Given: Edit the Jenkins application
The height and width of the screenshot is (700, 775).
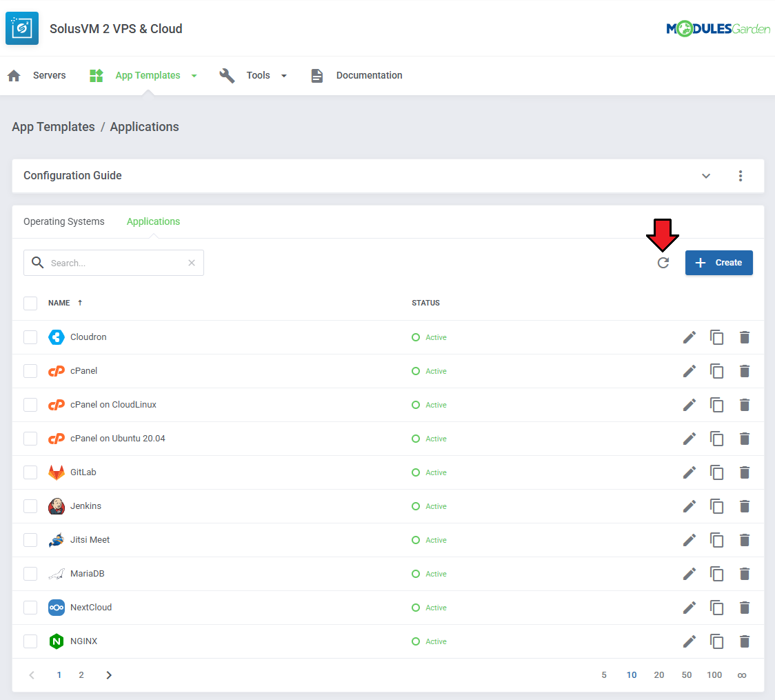Looking at the screenshot, I should [x=690, y=506].
